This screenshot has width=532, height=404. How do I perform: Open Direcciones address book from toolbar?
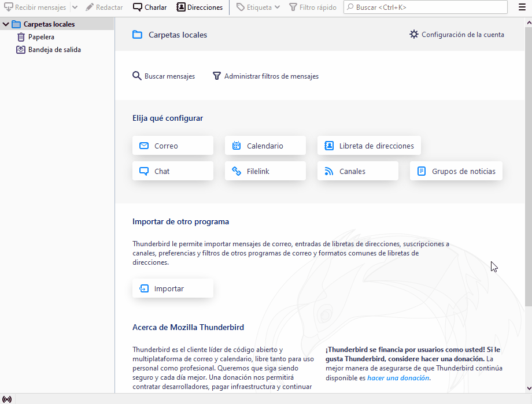click(x=200, y=7)
